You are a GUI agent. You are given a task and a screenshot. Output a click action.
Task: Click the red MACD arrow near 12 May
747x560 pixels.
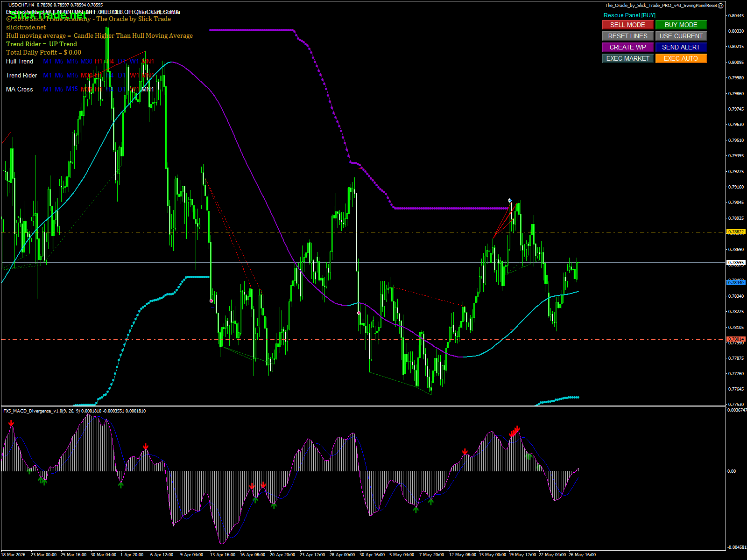coord(465,452)
